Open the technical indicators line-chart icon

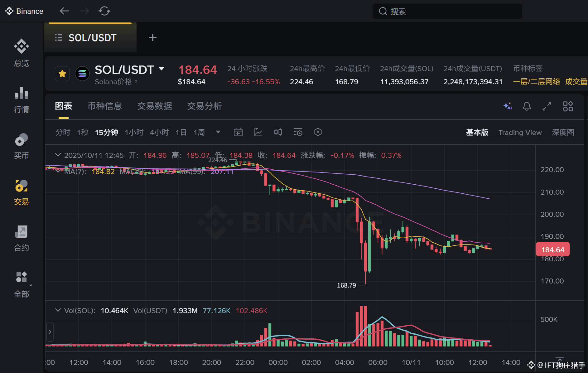click(258, 132)
